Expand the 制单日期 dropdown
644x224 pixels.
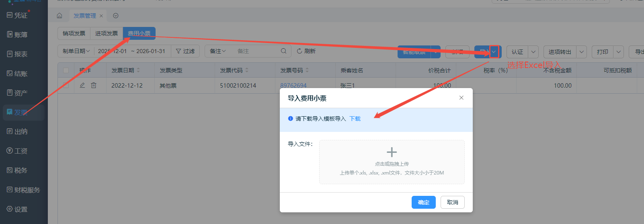pyautogui.click(x=76, y=51)
